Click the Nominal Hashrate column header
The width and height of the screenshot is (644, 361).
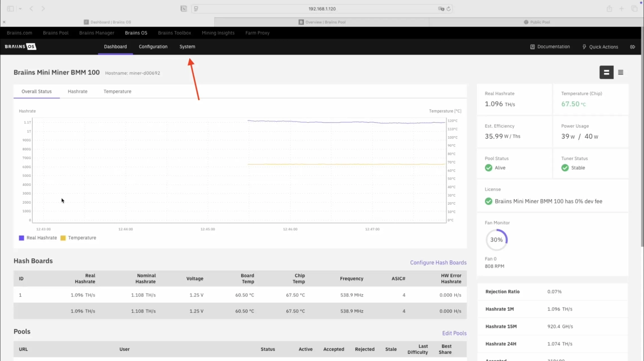[x=146, y=279]
